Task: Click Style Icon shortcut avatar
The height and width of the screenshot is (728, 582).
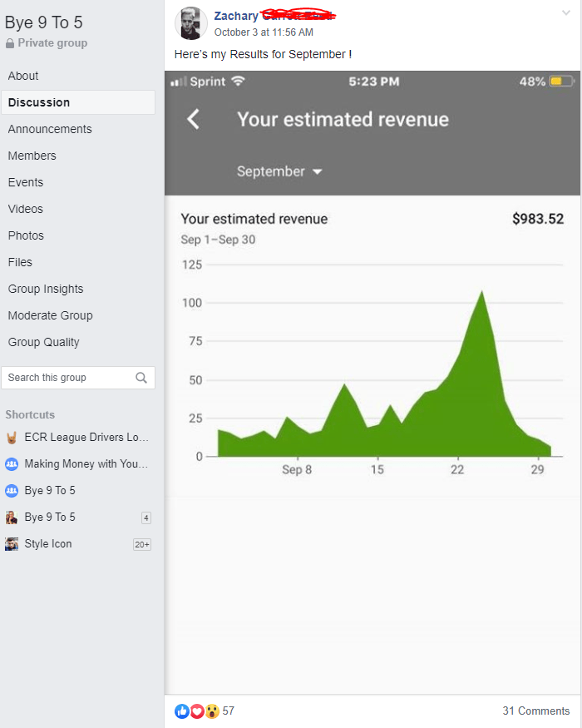Action: tap(12, 544)
